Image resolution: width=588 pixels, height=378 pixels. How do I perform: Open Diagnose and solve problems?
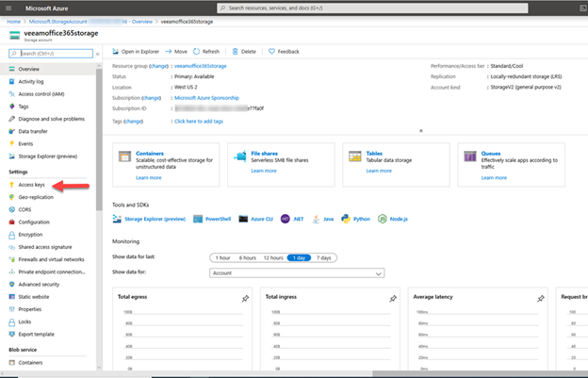pos(52,119)
